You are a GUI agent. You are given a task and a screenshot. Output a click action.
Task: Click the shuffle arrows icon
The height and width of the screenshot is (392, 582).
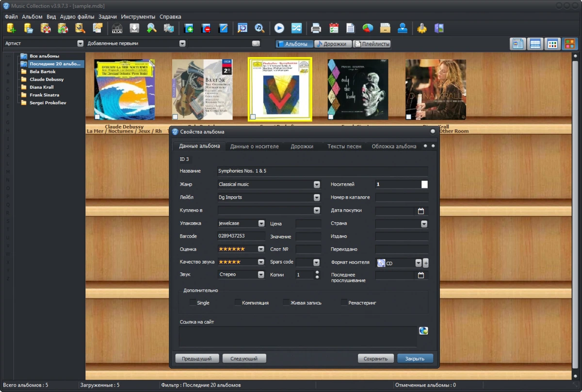(x=296, y=28)
